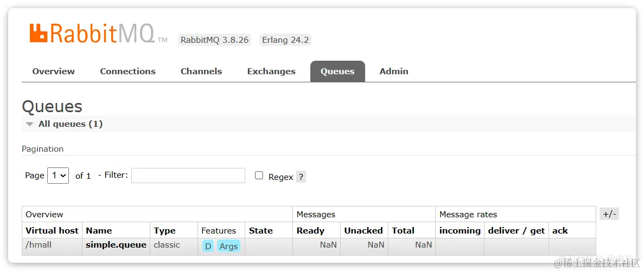Click the D durable feature badge
644x272 pixels.
[x=208, y=246]
